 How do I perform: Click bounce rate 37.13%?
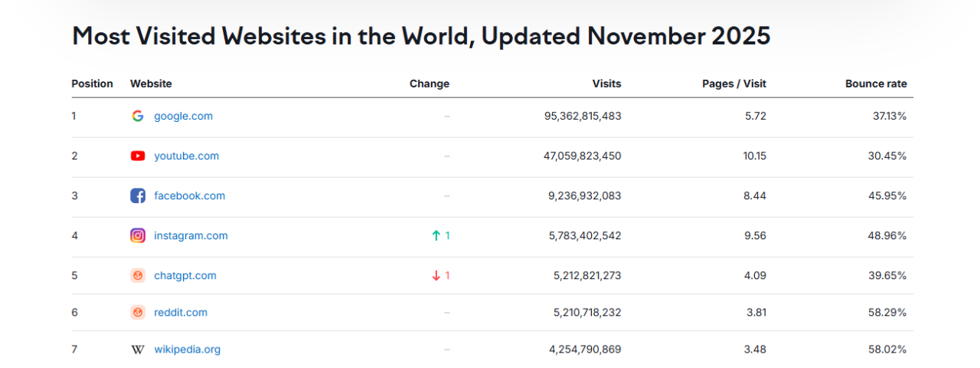coord(888,116)
